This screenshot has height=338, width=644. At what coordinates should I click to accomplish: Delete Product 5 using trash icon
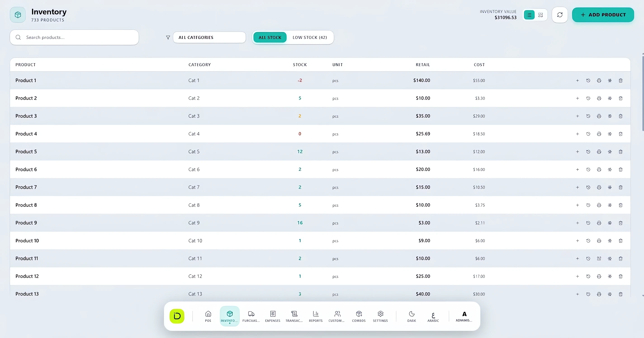620,152
